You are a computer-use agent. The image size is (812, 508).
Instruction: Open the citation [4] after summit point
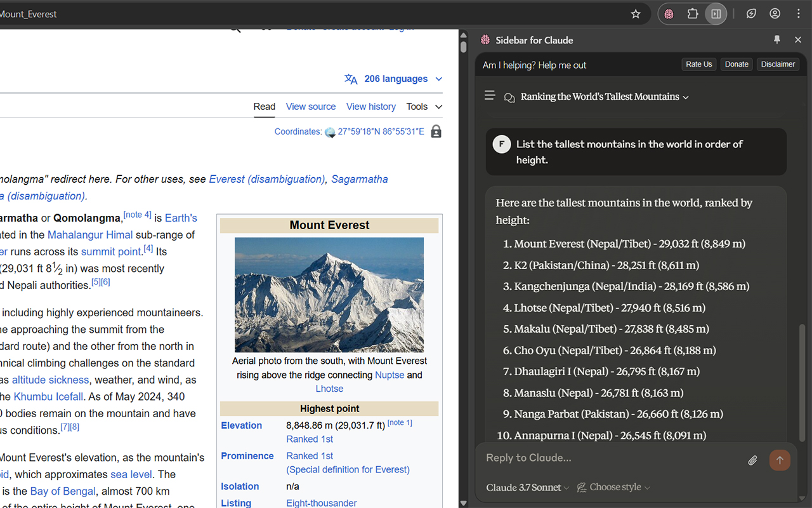(x=148, y=248)
